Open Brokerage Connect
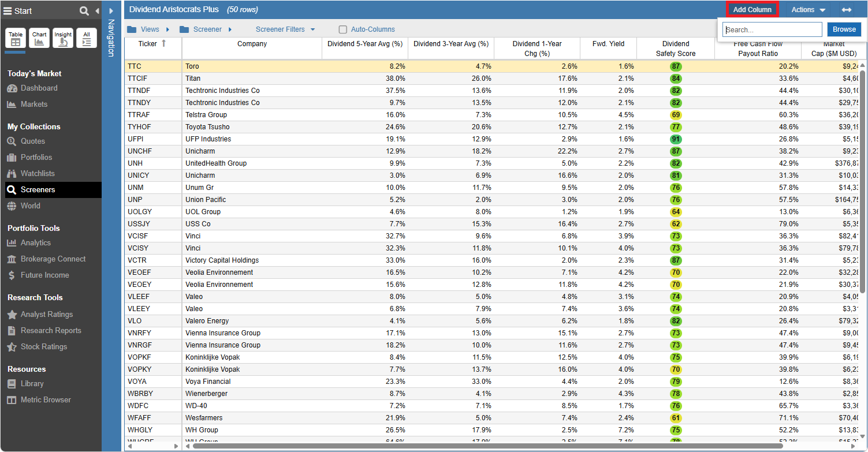Image resolution: width=868 pixels, height=452 pixels. coord(53,259)
